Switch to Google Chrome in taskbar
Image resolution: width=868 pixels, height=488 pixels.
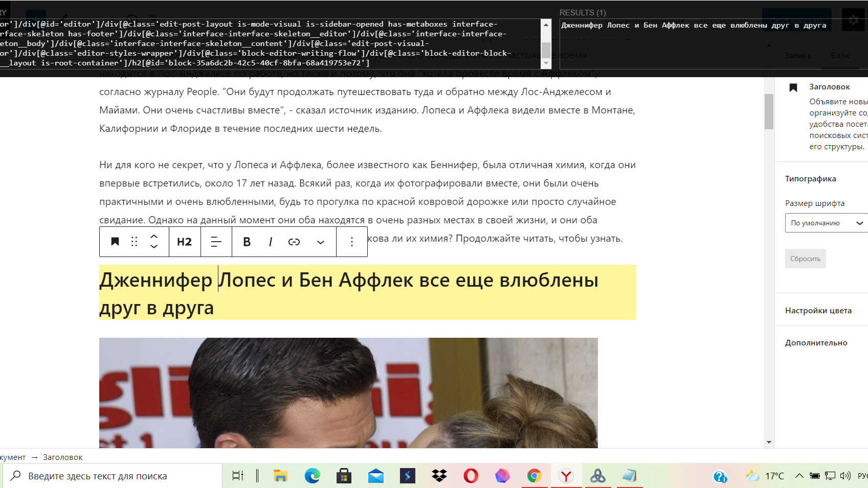pos(534,476)
